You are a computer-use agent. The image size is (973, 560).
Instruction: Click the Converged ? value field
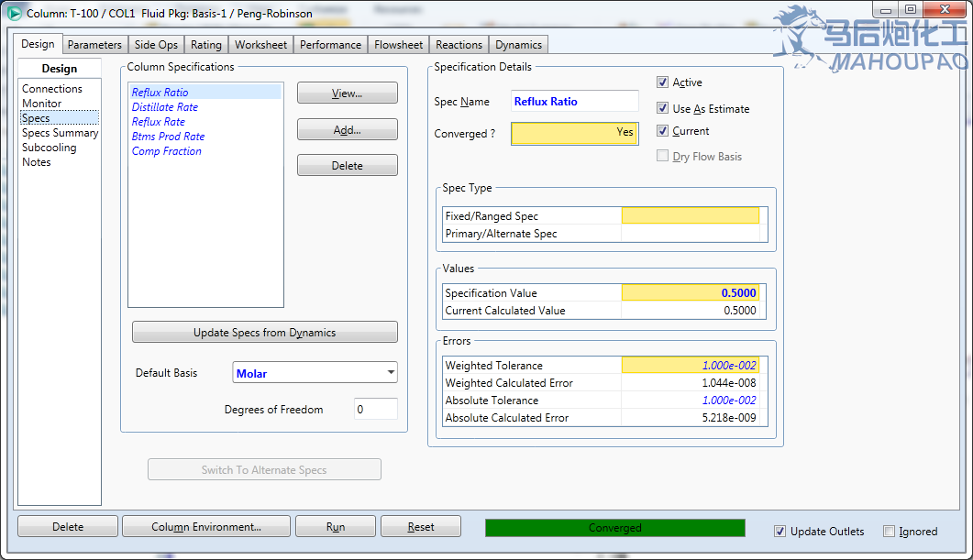[x=575, y=133]
